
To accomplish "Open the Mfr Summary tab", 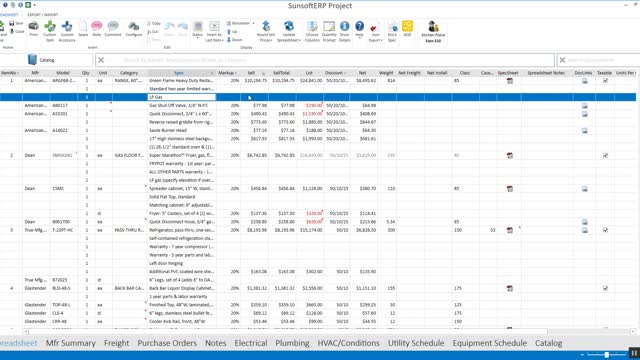I will (71, 343).
